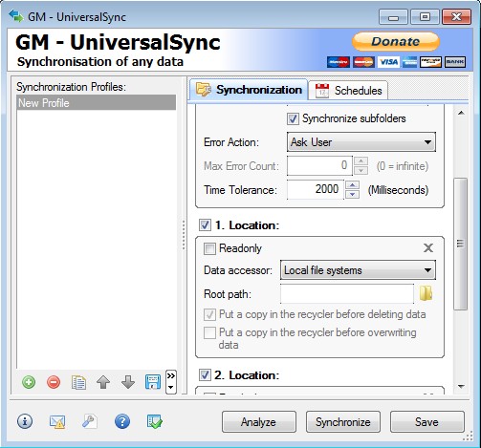
Task: Click the Analyze button
Action: pyautogui.click(x=259, y=422)
